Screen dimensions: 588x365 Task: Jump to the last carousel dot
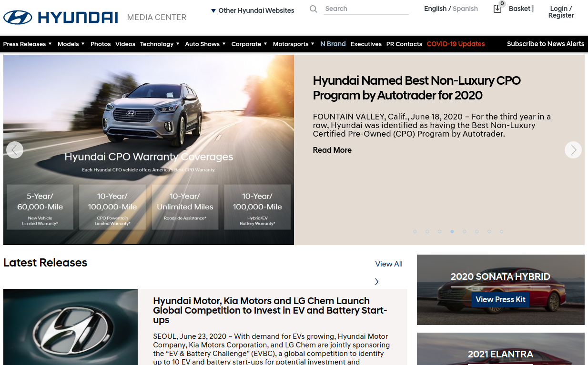pos(502,232)
